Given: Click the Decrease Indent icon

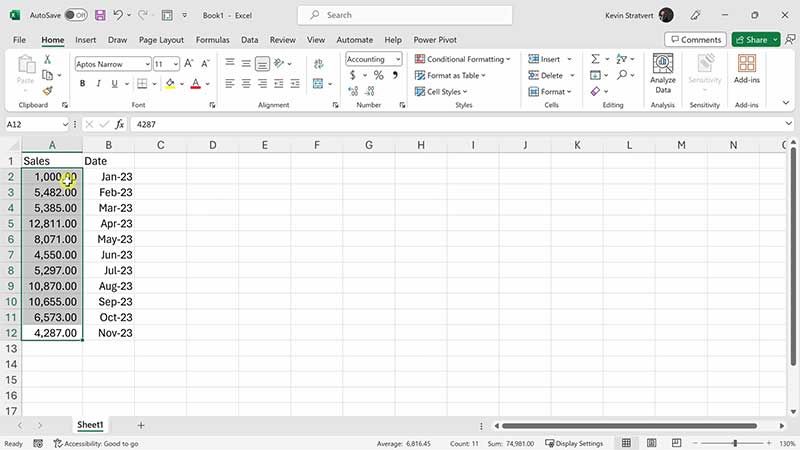Looking at the screenshot, I should [279, 83].
